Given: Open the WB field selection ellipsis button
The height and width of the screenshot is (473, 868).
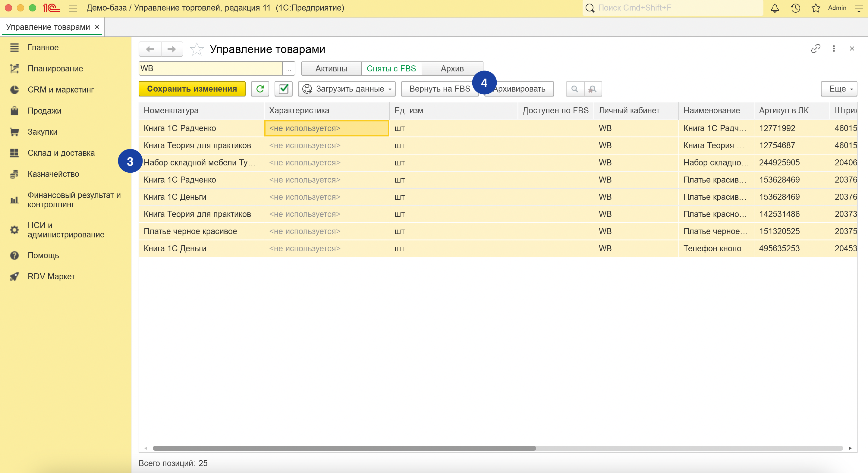Looking at the screenshot, I should (x=288, y=68).
